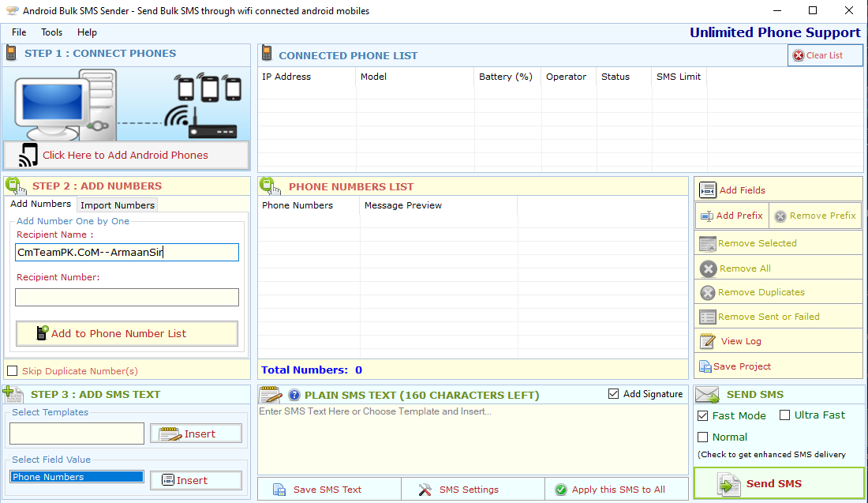Click the Save Project button

coord(778,366)
